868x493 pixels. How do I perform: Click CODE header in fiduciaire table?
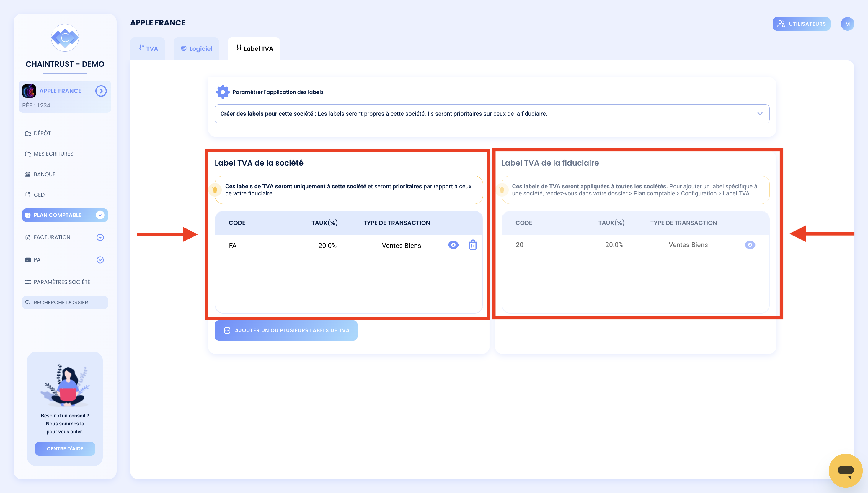point(523,223)
